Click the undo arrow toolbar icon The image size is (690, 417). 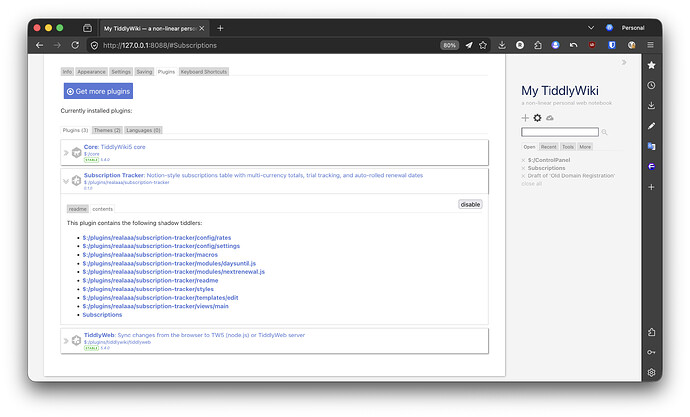click(x=573, y=45)
